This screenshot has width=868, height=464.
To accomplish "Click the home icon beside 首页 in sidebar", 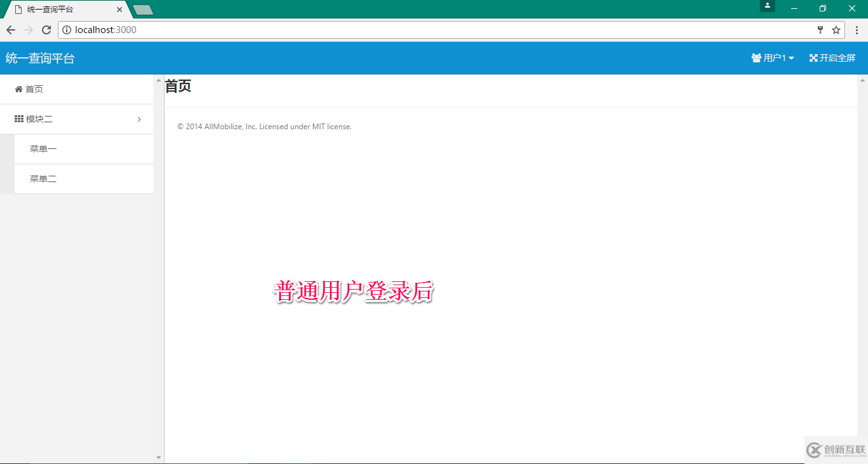I will pos(19,89).
